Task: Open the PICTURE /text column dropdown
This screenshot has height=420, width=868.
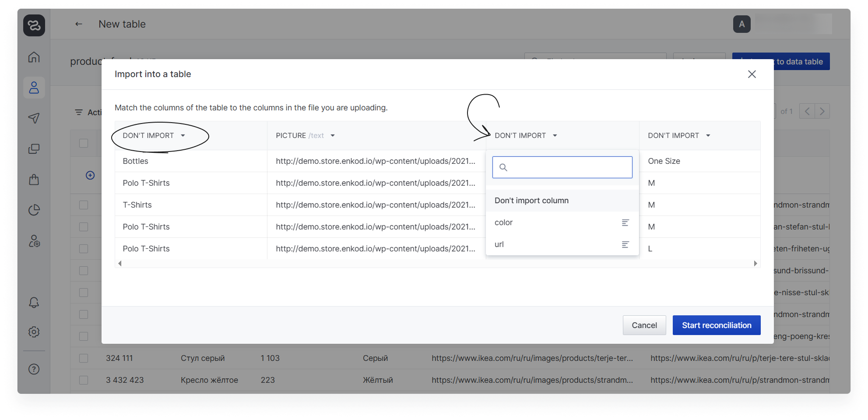Action: (305, 136)
